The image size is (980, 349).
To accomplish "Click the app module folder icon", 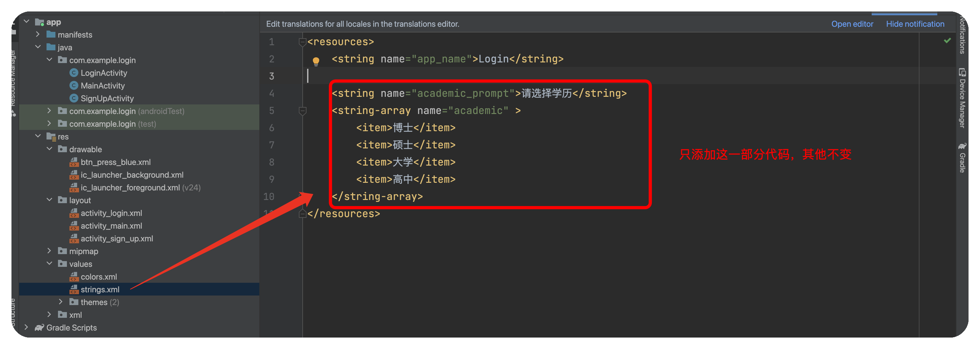I will tap(40, 22).
